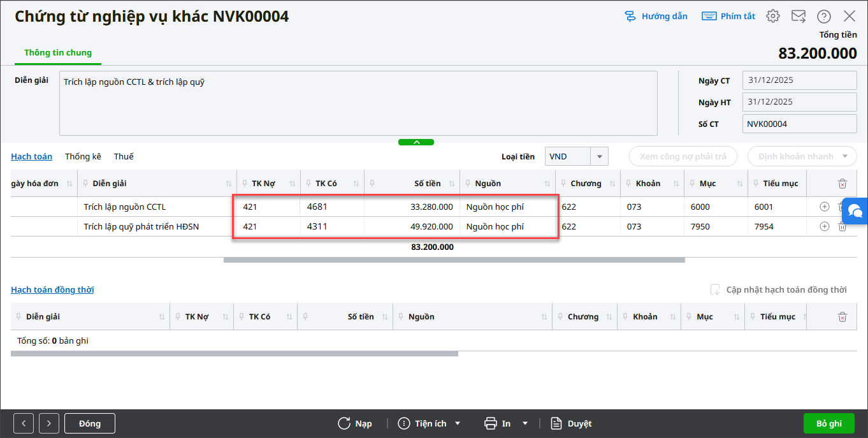Viewport: 868px width, 438px height.
Task: Click Cập nhật hạch toán đồng thời
Action: (x=779, y=289)
